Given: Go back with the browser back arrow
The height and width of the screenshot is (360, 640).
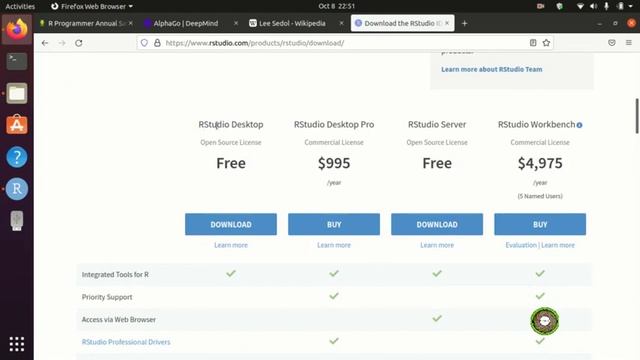Looking at the screenshot, I should (45, 43).
